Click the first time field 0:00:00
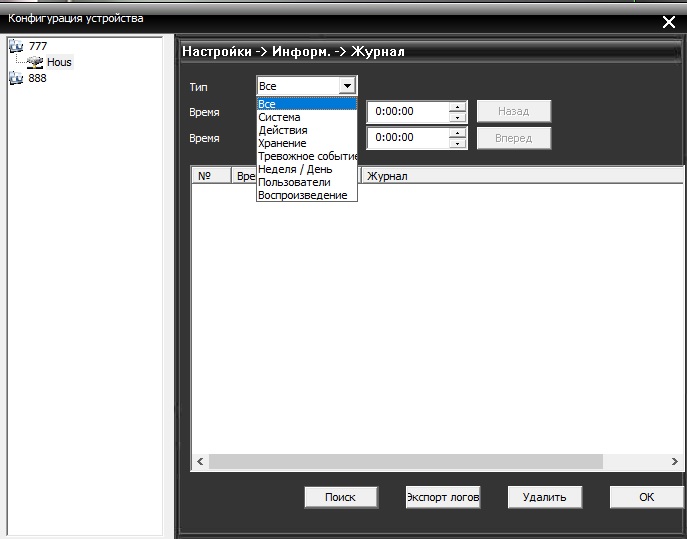The height and width of the screenshot is (539, 687). (405, 112)
